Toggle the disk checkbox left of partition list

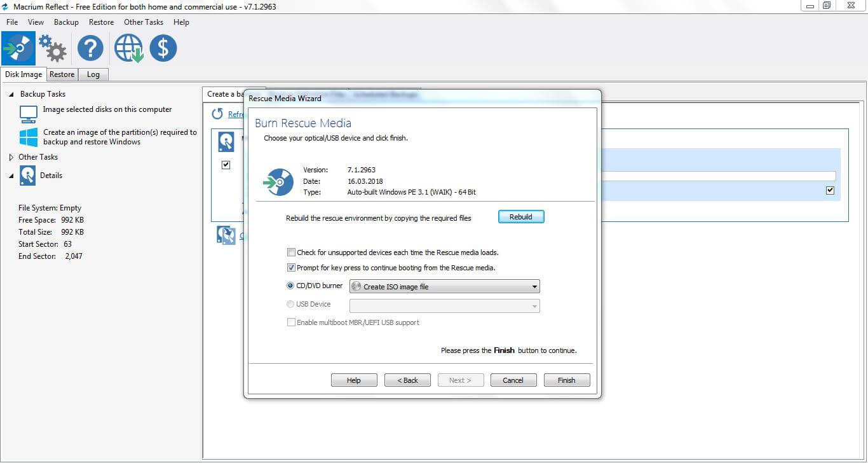point(226,165)
